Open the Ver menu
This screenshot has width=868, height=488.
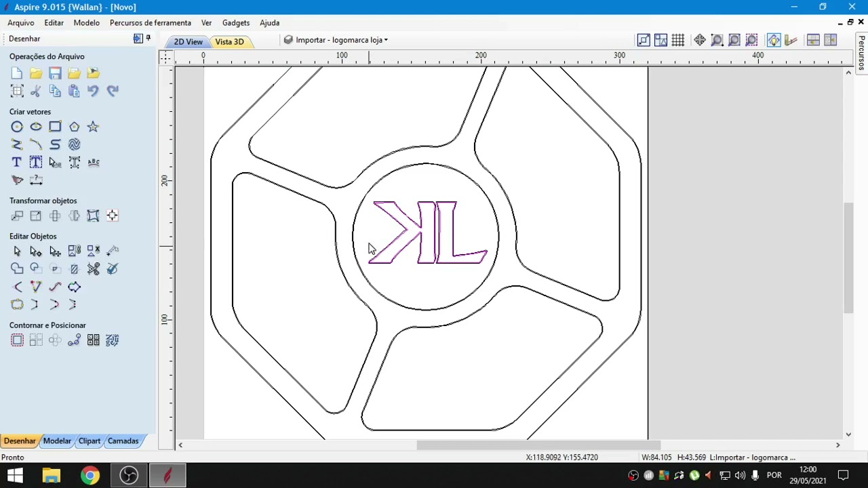click(206, 22)
